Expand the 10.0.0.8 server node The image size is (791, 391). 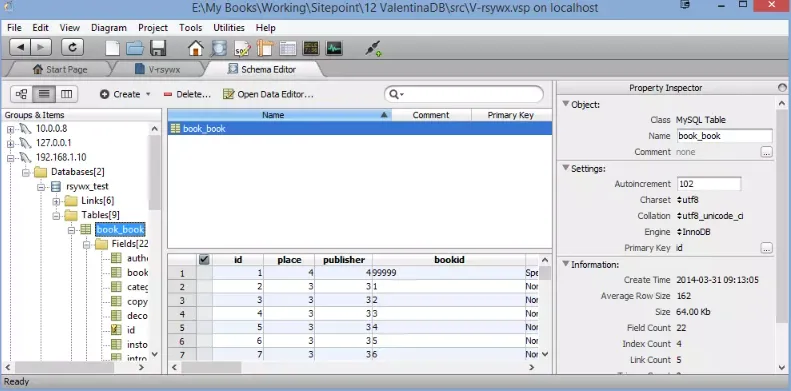click(10, 129)
